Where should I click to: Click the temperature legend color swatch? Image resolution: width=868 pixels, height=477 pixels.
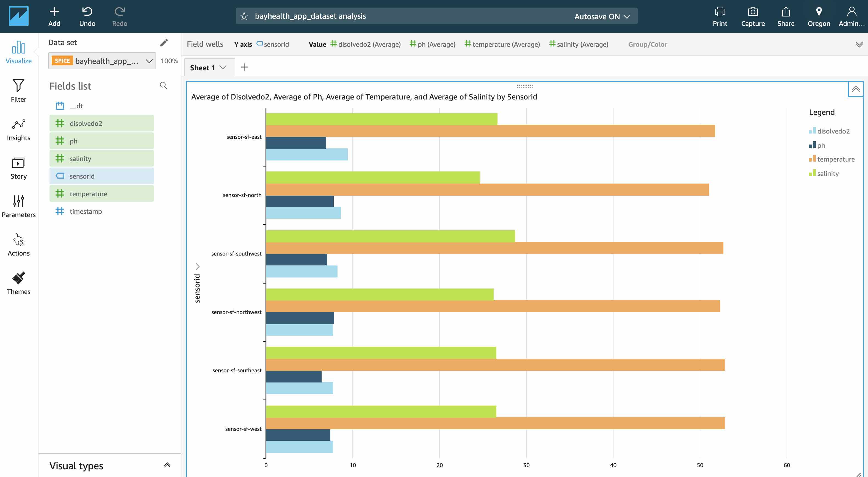[812, 159]
